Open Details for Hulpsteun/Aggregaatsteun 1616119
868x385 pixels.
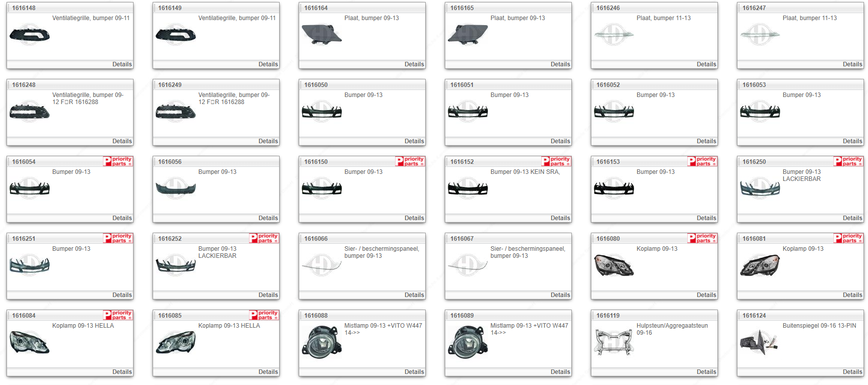tap(706, 372)
